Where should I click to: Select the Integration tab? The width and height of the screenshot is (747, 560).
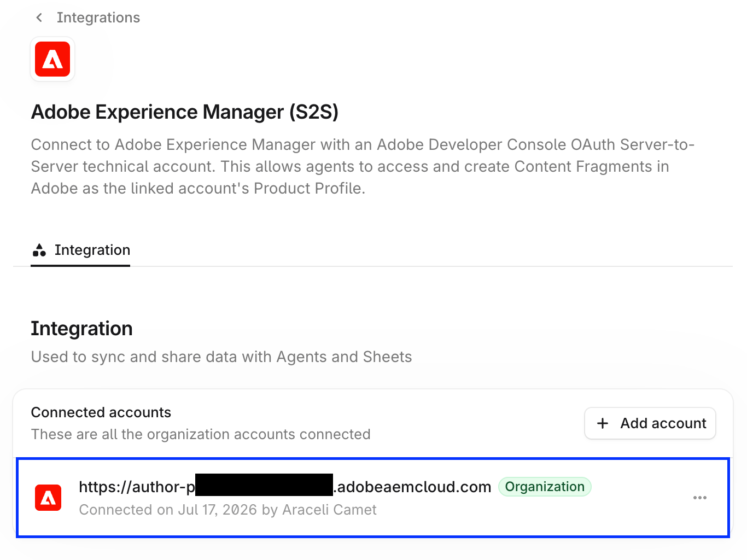tap(80, 250)
